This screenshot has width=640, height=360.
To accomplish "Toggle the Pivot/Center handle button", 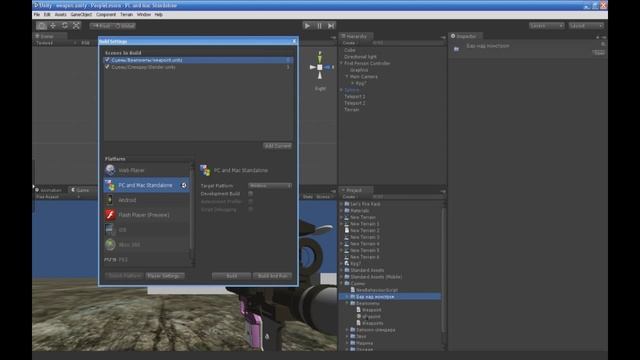I will tap(101, 26).
